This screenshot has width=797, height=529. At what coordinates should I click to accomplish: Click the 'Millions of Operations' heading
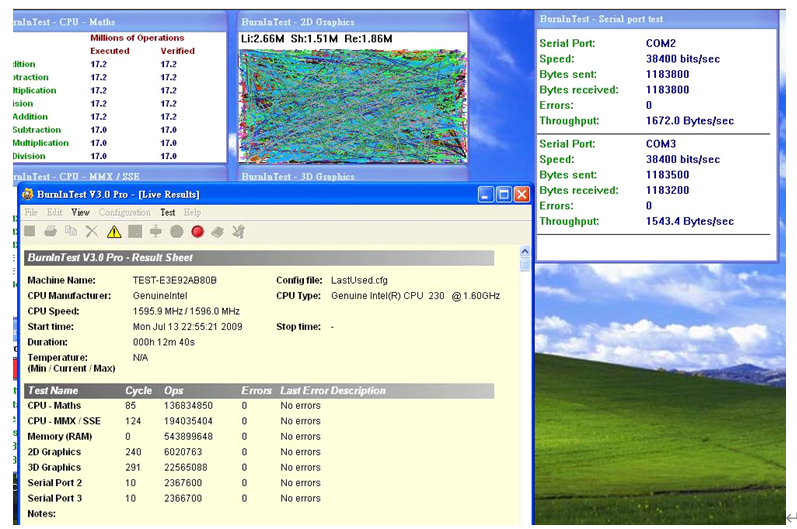point(137,38)
